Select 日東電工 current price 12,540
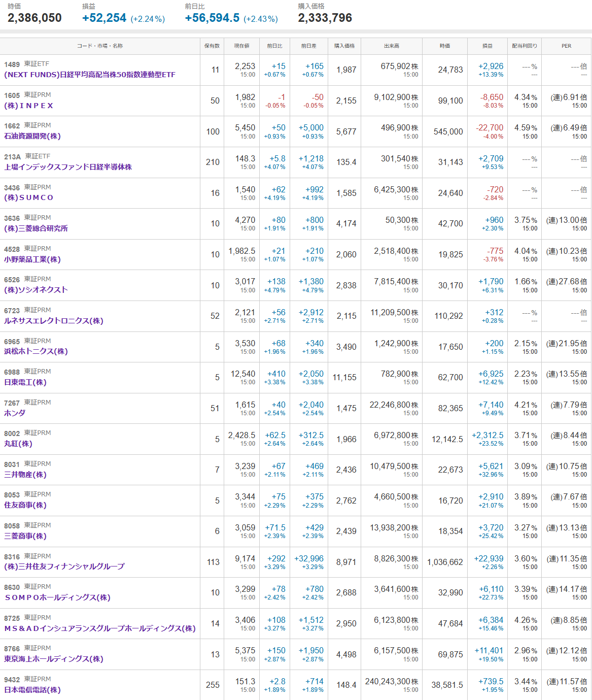This screenshot has height=700, width=592. tap(243, 374)
